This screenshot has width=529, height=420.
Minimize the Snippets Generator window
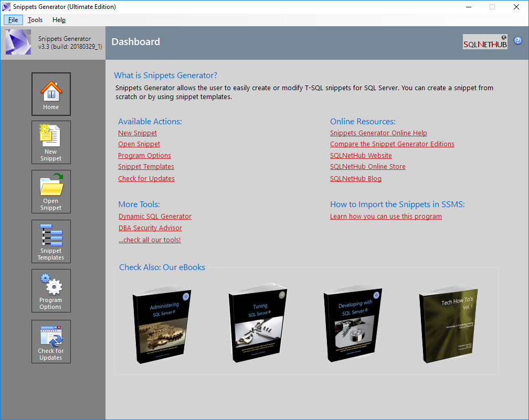coord(469,7)
